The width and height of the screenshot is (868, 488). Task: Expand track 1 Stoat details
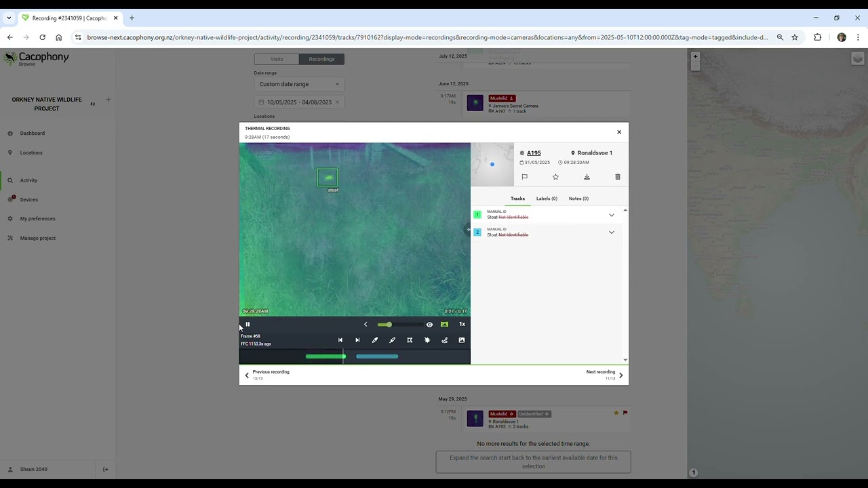[x=611, y=215]
